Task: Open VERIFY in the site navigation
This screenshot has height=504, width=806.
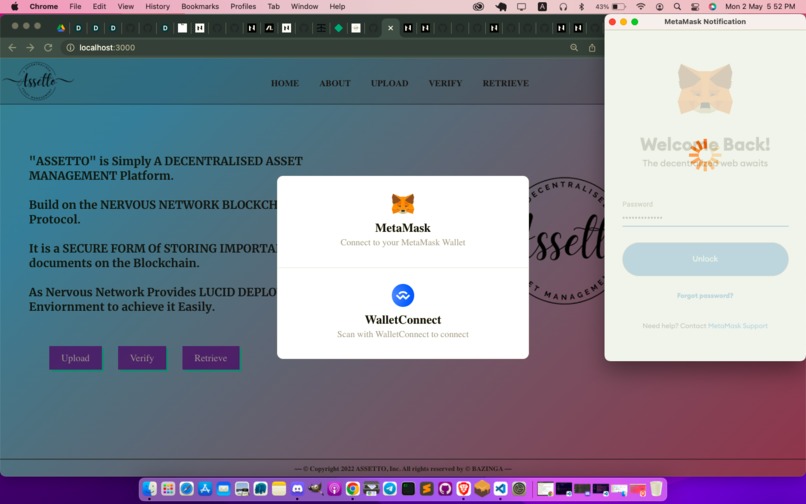Action: 445,83
